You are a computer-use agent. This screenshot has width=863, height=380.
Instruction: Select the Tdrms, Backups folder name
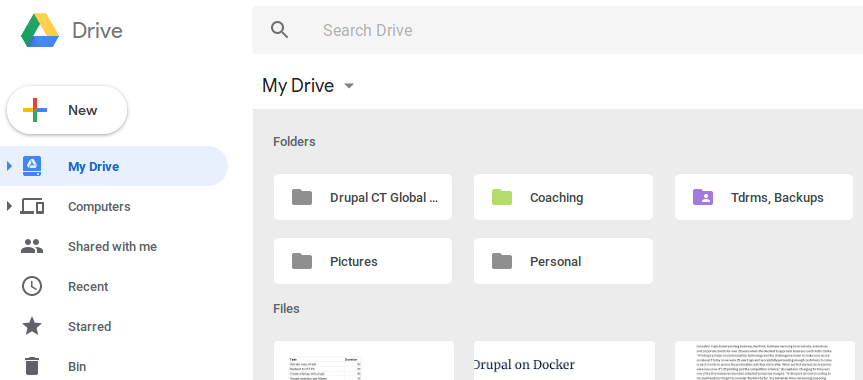pos(777,198)
